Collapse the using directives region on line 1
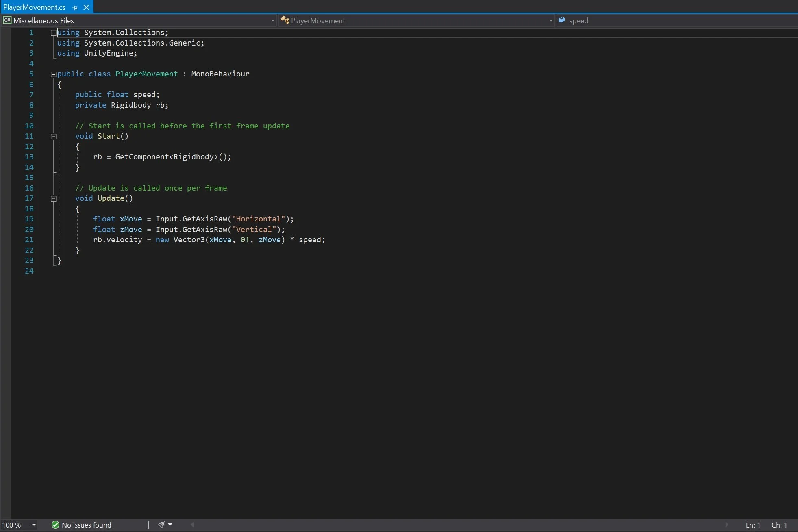The width and height of the screenshot is (798, 532). 53,33
